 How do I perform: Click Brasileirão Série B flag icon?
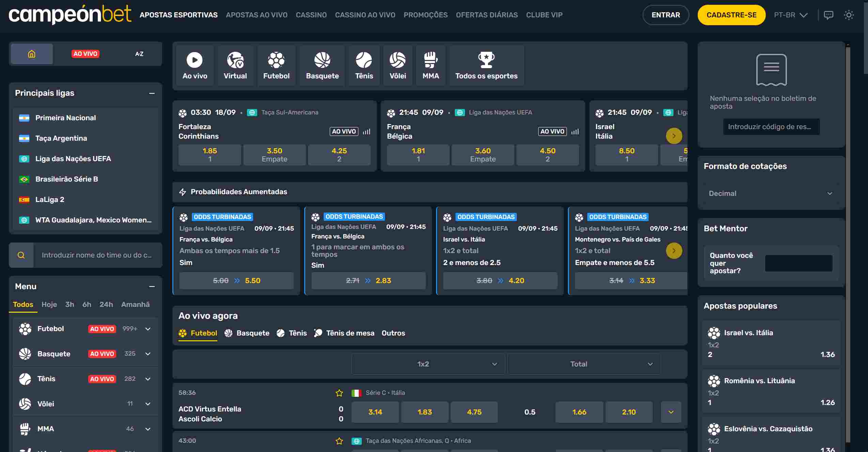[x=24, y=179]
